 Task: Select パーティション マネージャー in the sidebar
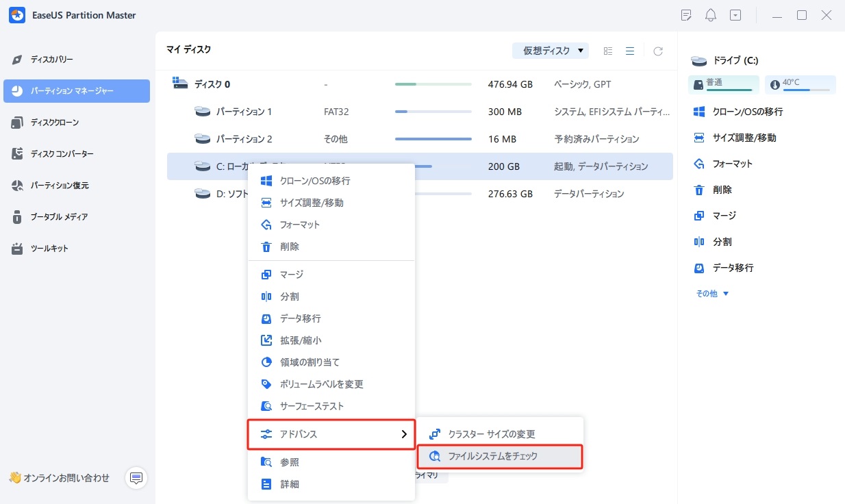[x=77, y=91]
